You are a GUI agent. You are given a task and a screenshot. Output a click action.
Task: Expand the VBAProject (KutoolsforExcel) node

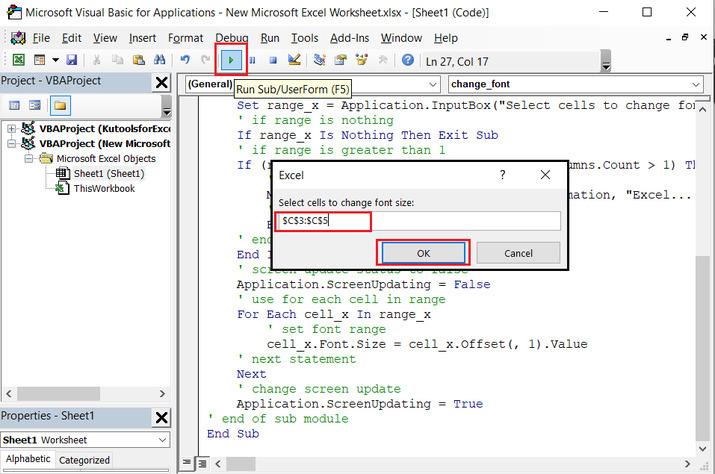(11, 129)
